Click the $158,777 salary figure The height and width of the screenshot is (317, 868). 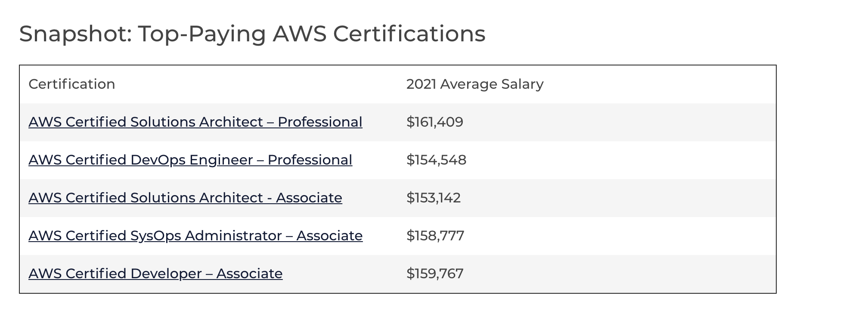[x=435, y=236]
